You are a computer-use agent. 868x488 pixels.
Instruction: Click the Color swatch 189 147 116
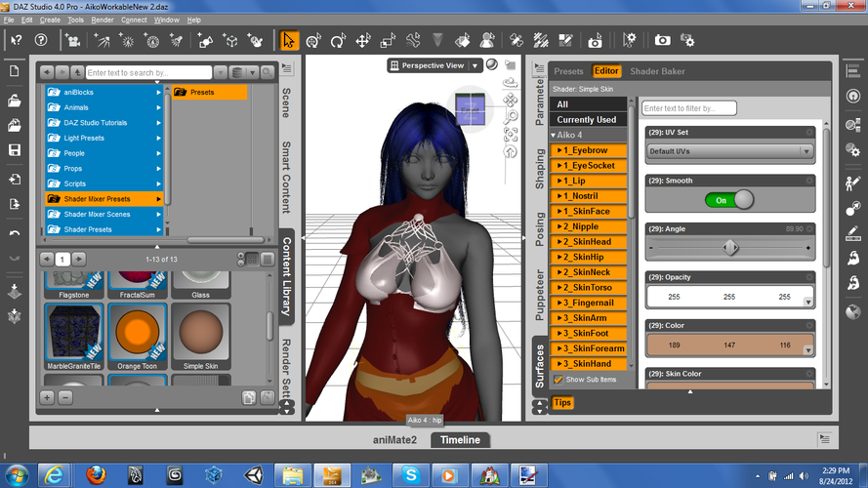click(729, 345)
